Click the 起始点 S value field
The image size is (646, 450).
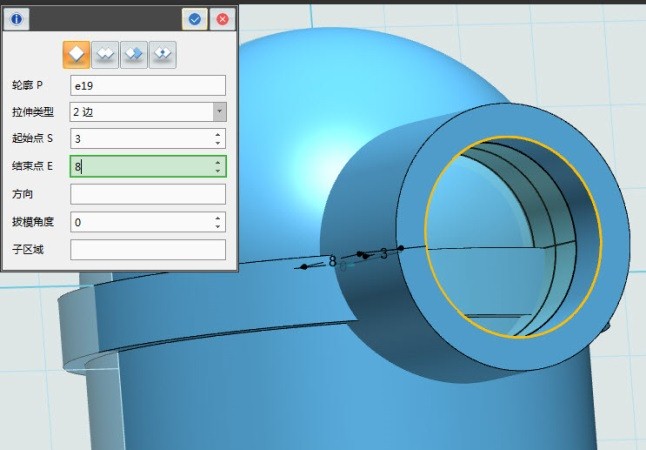coord(140,139)
